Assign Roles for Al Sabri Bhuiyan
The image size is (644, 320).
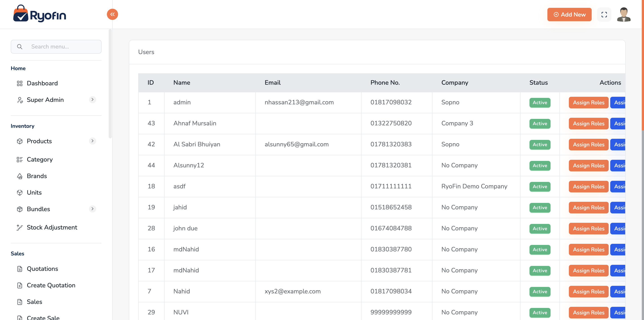pos(589,145)
